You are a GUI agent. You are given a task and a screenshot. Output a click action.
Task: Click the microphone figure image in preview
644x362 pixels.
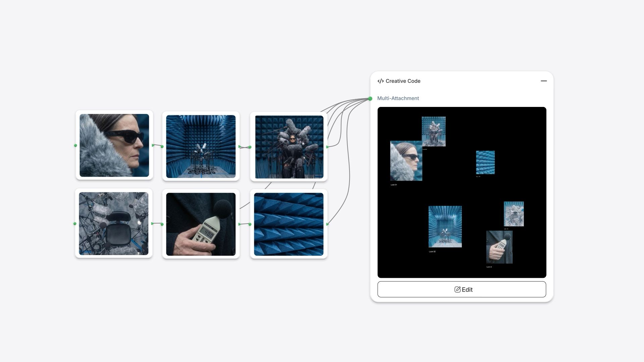434,131
